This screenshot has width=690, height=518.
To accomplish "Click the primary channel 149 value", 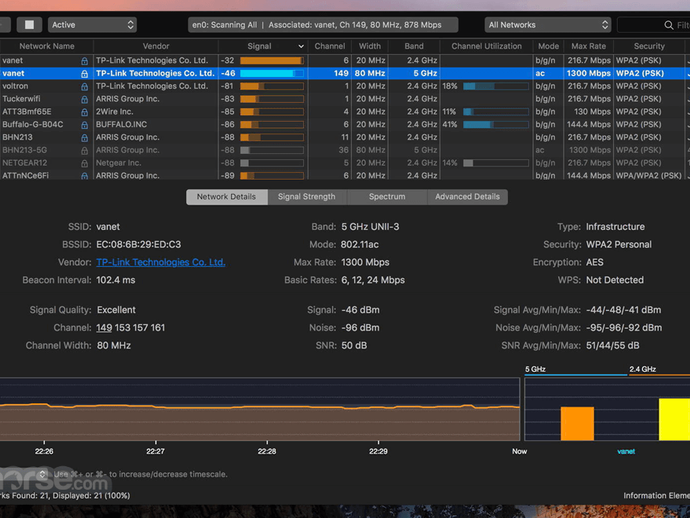I will (104, 328).
